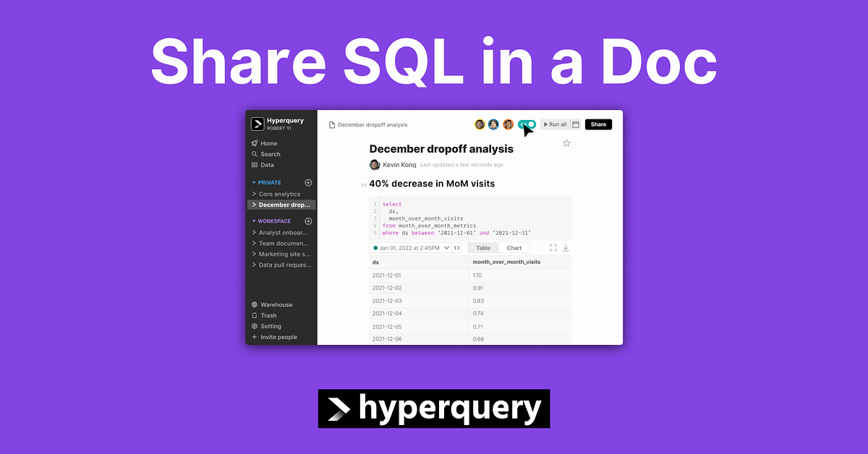The height and width of the screenshot is (454, 868).
Task: Switch to the Chart tab
Action: tap(514, 247)
